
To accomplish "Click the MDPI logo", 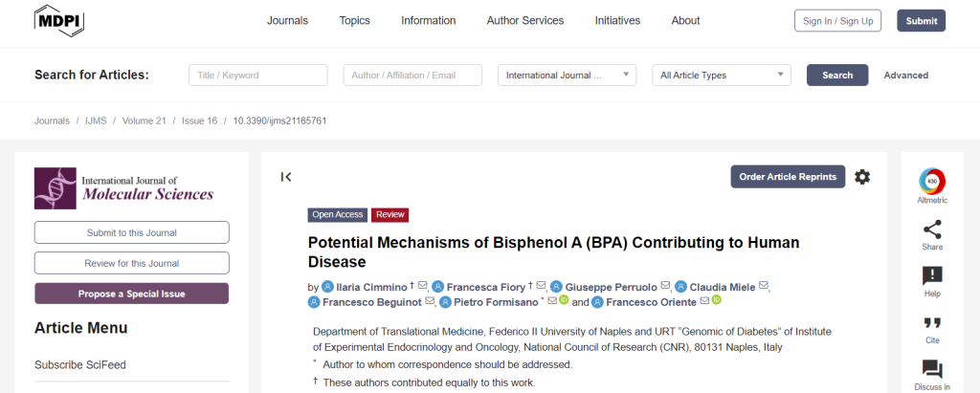I will (59, 21).
